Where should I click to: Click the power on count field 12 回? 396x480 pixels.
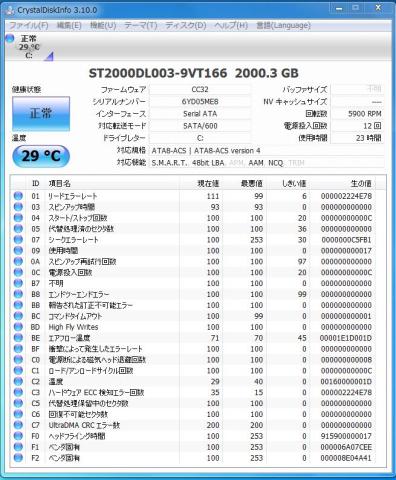point(357,126)
